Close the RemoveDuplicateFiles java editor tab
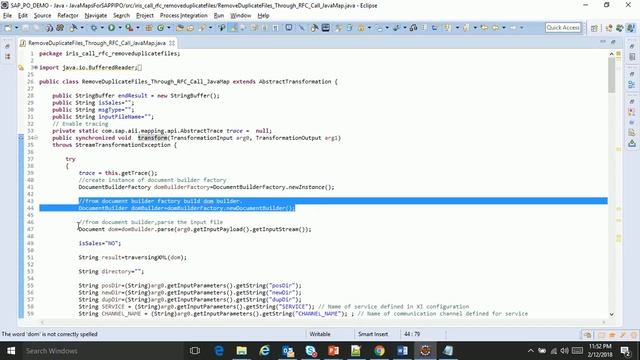 pos(172,43)
